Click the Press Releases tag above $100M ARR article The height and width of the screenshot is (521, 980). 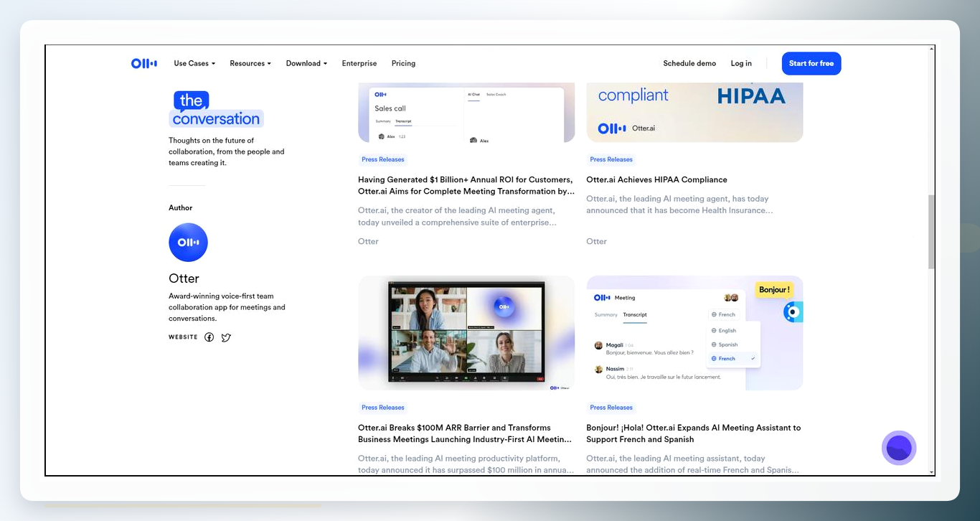(x=383, y=408)
